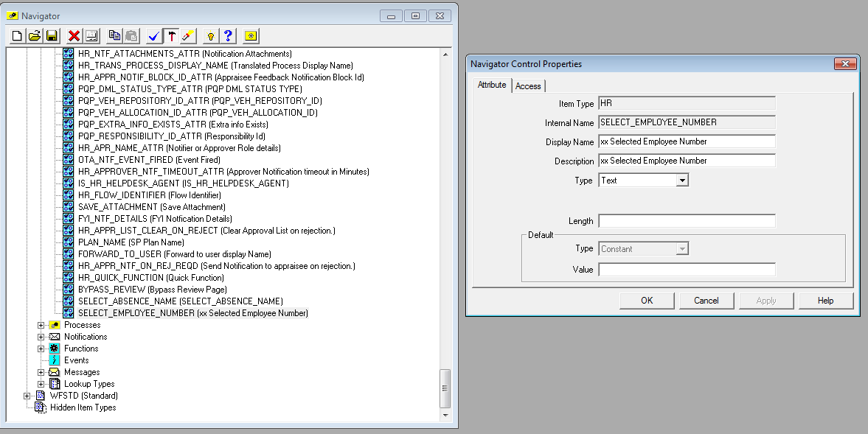Screen dimensions: 868x434
Task: Click the Cancel button
Action: coord(706,301)
